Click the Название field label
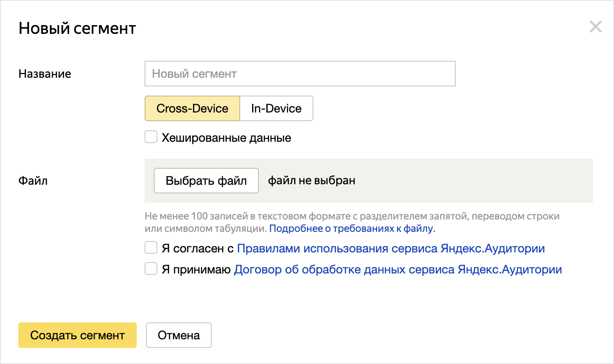614x364 pixels. [x=45, y=74]
